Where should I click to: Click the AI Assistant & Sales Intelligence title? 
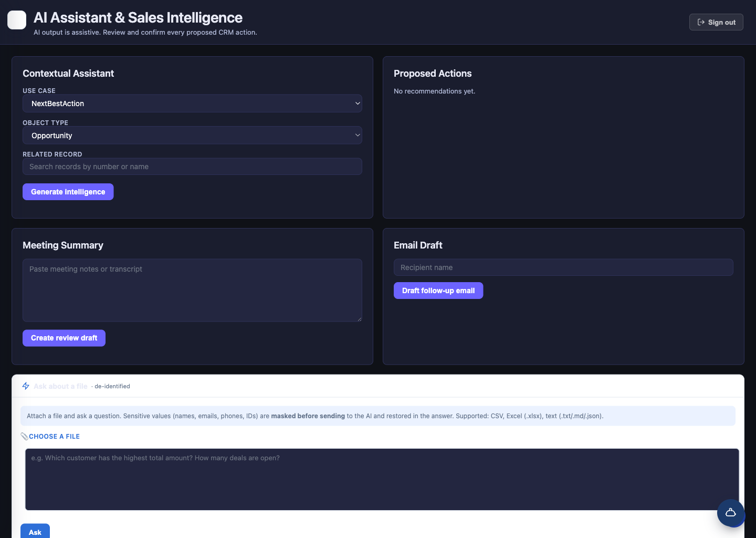[138, 18]
